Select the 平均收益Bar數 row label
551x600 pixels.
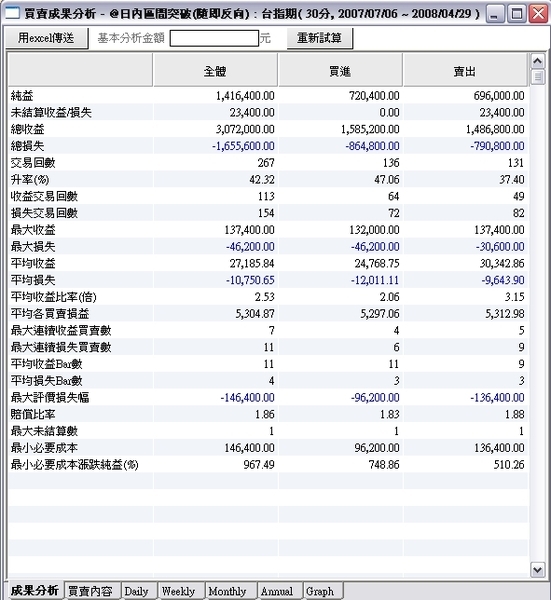46,364
